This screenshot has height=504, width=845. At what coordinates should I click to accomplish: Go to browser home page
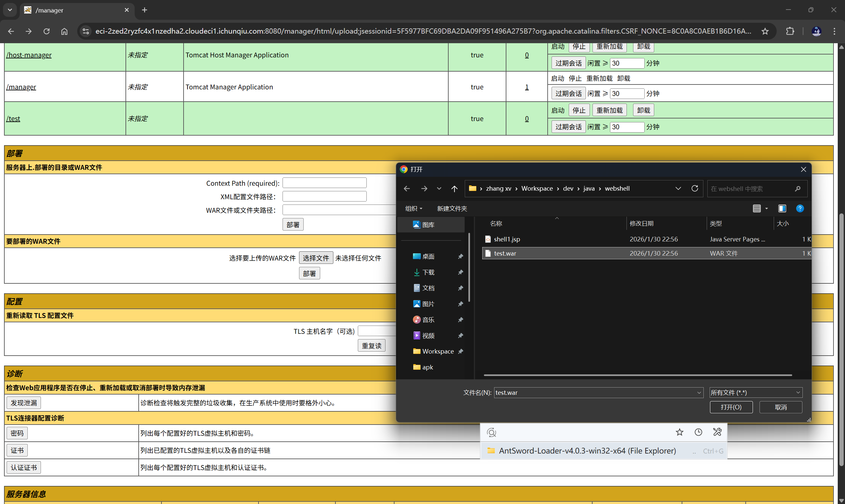(64, 31)
